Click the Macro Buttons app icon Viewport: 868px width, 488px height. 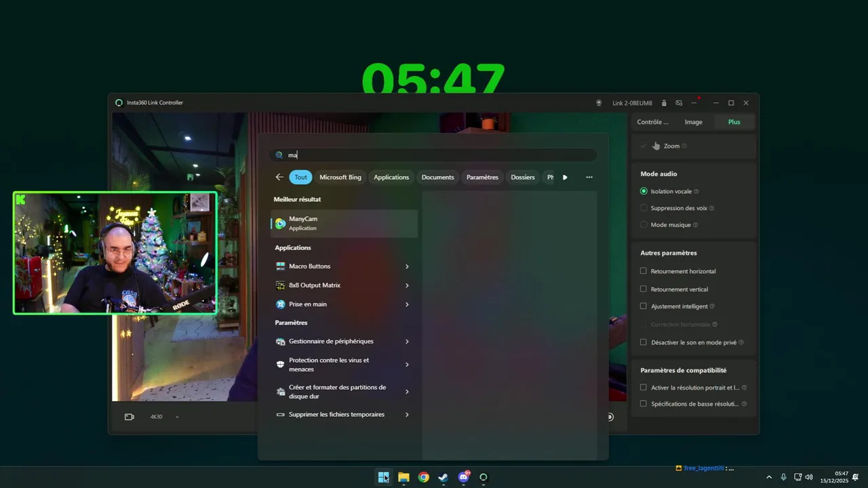click(x=281, y=266)
